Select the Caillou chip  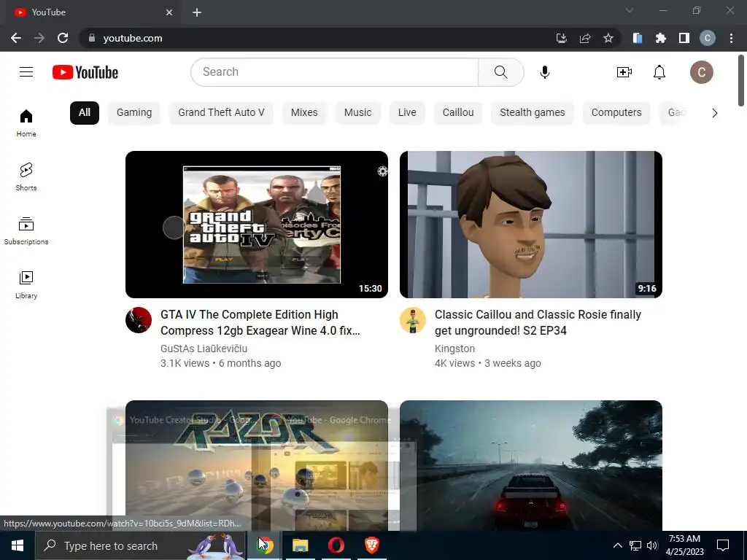coord(458,113)
